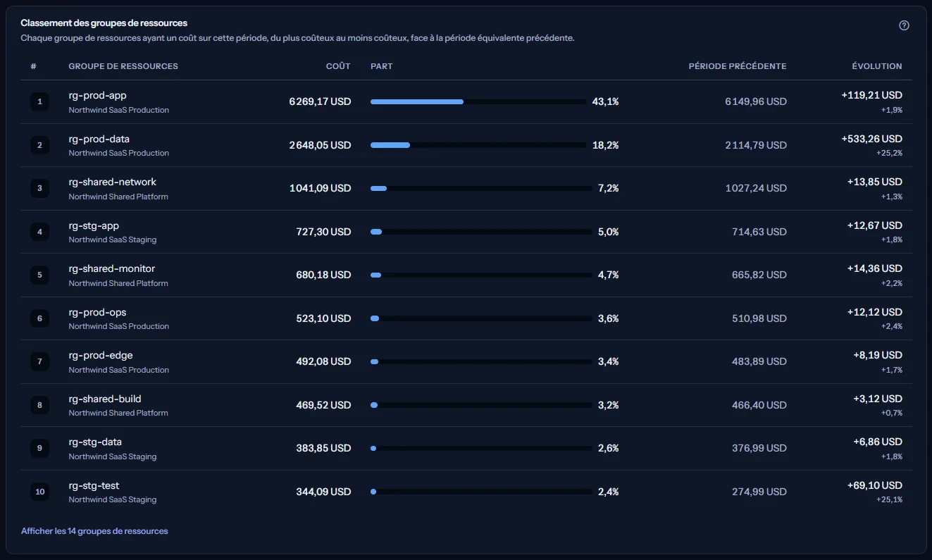
Task: Click the cost value 344,09 USD
Action: point(323,492)
